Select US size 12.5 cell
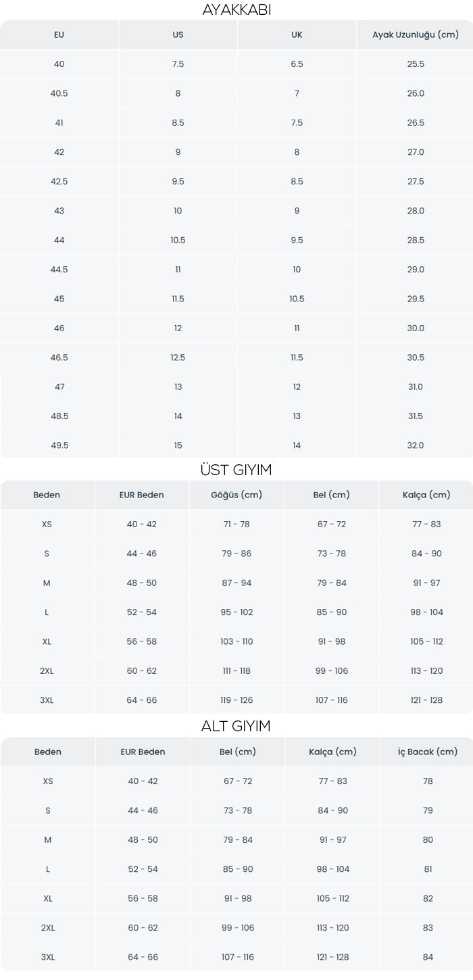 178,358
